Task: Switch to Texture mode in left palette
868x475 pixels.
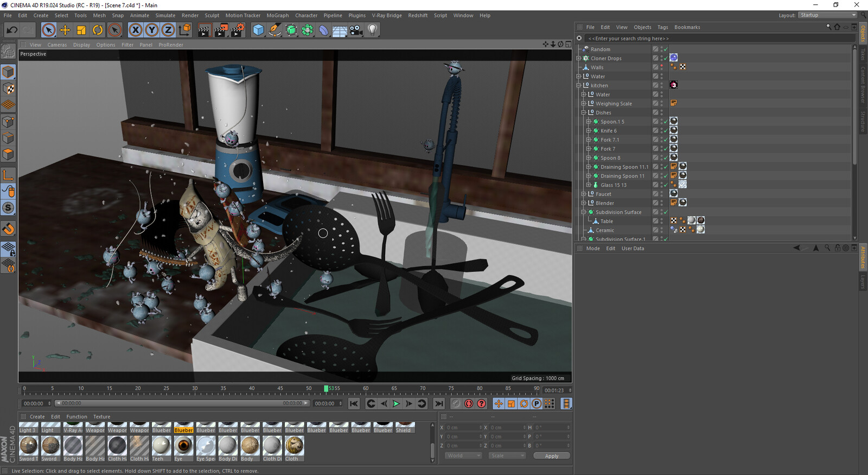Action: (8, 88)
